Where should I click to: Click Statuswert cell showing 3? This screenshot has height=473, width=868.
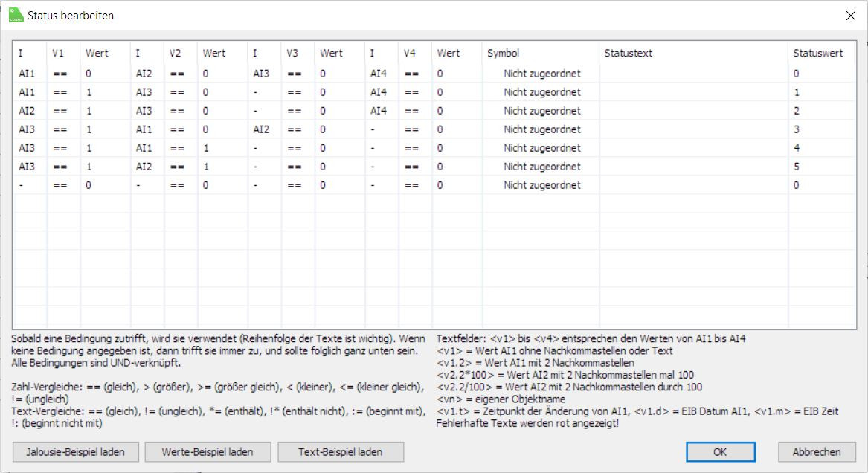822,129
